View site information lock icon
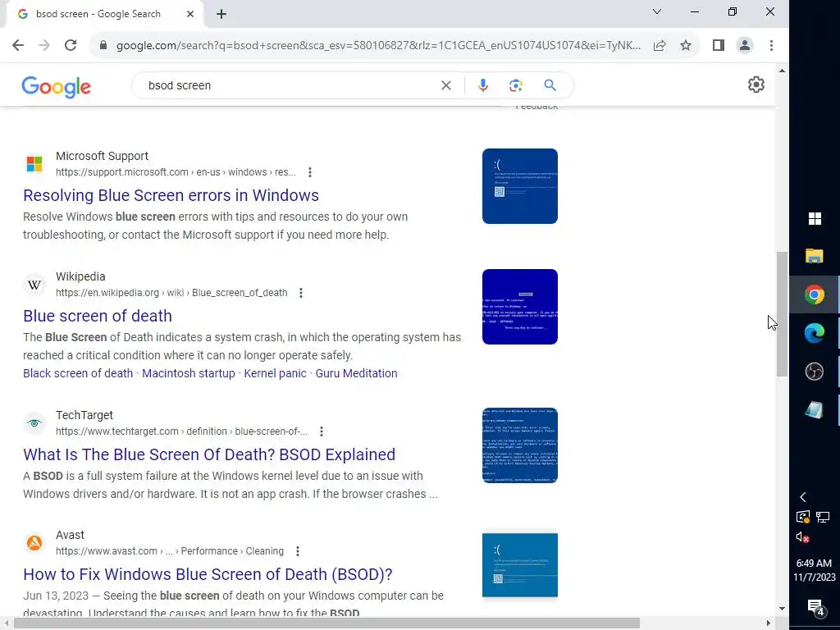Screen dimensions: 840x630 click(x=103, y=46)
